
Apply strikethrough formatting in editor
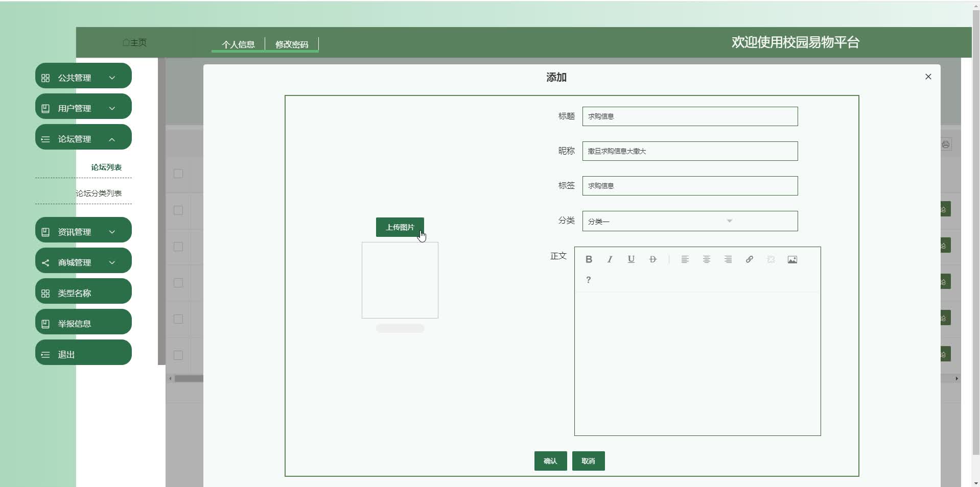click(x=652, y=259)
